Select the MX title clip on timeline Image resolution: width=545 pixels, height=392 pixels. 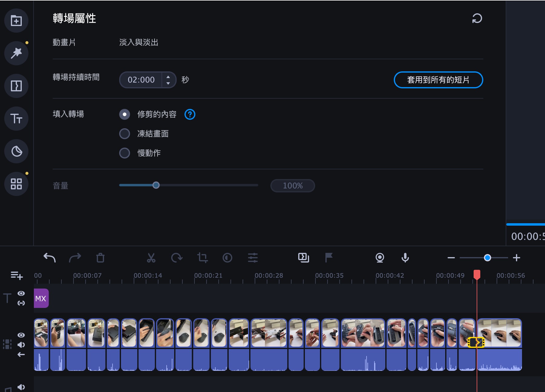(x=41, y=298)
